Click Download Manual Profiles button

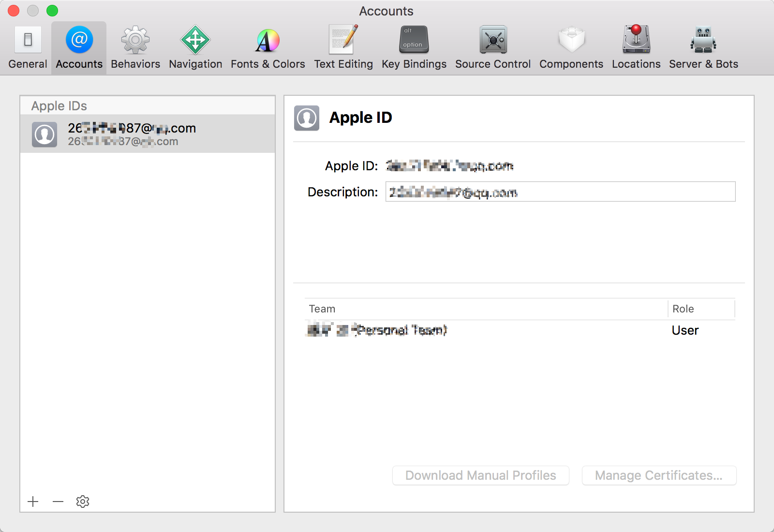point(480,475)
